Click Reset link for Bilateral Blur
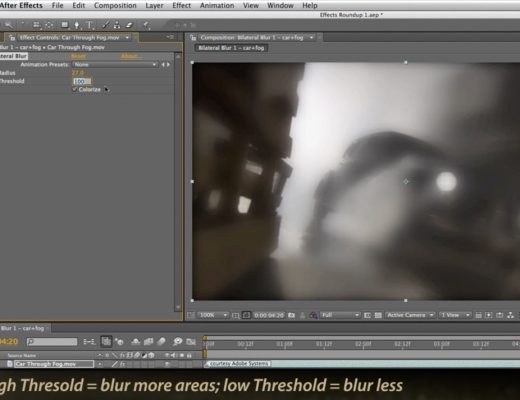The width and height of the screenshot is (520, 400). [x=78, y=56]
